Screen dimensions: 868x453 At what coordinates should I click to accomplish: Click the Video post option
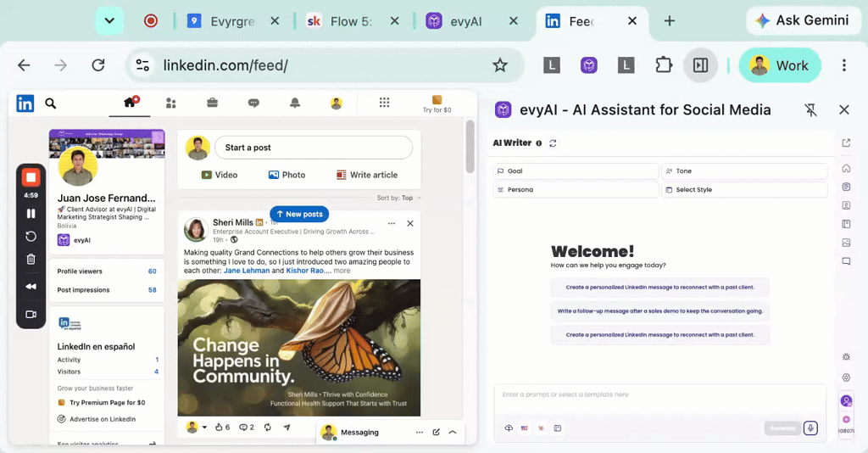220,175
